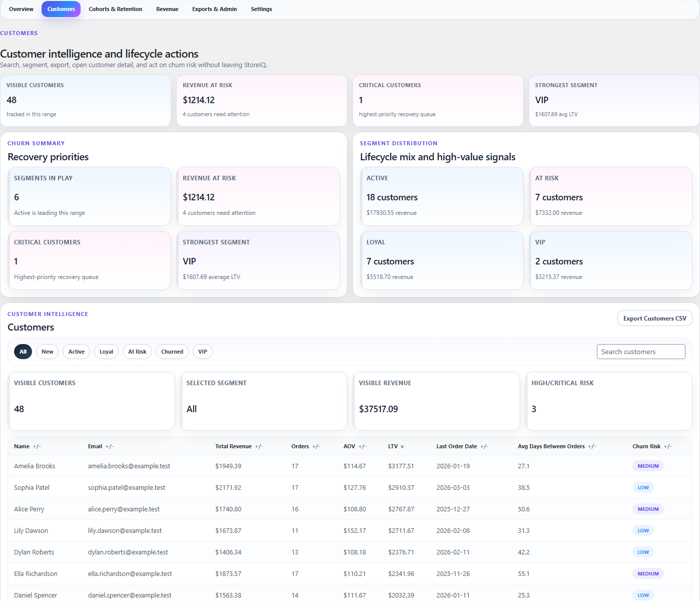Show only Loyal customers

click(106, 352)
